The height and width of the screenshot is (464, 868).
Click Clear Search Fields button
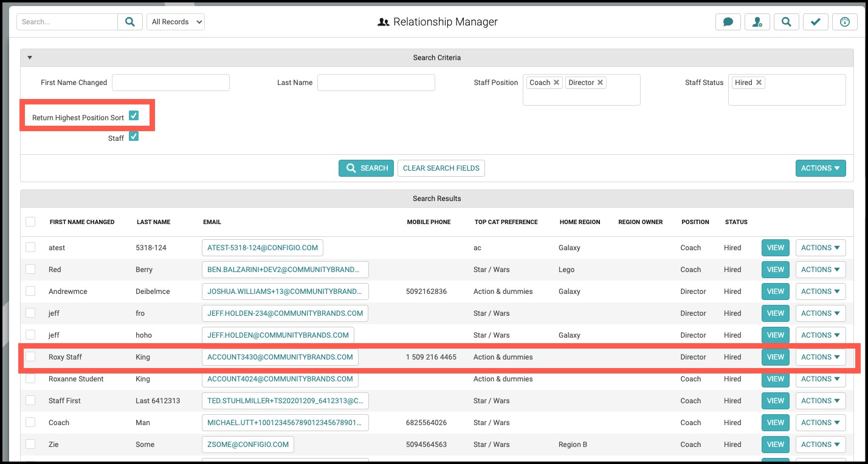441,168
